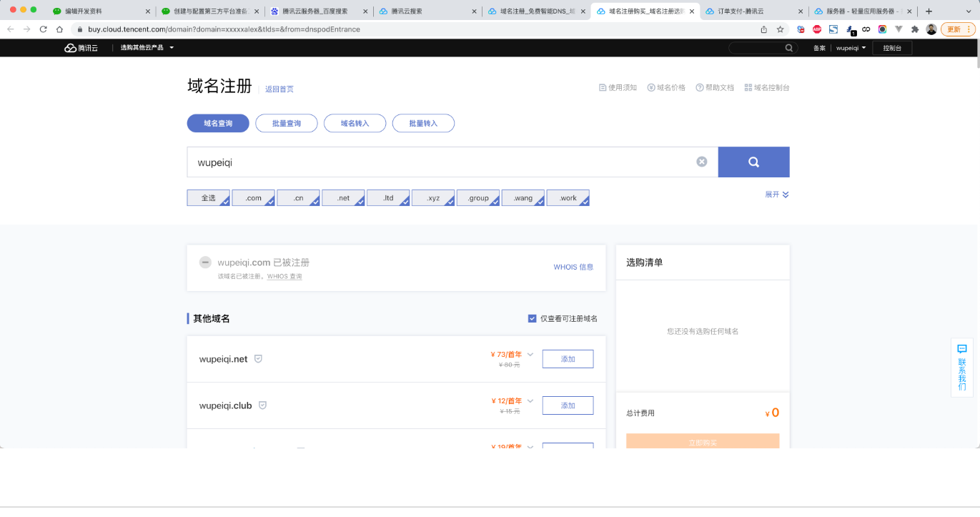980x517 pixels.
Task: Toggle the 全选 suffix filter
Action: coord(208,198)
